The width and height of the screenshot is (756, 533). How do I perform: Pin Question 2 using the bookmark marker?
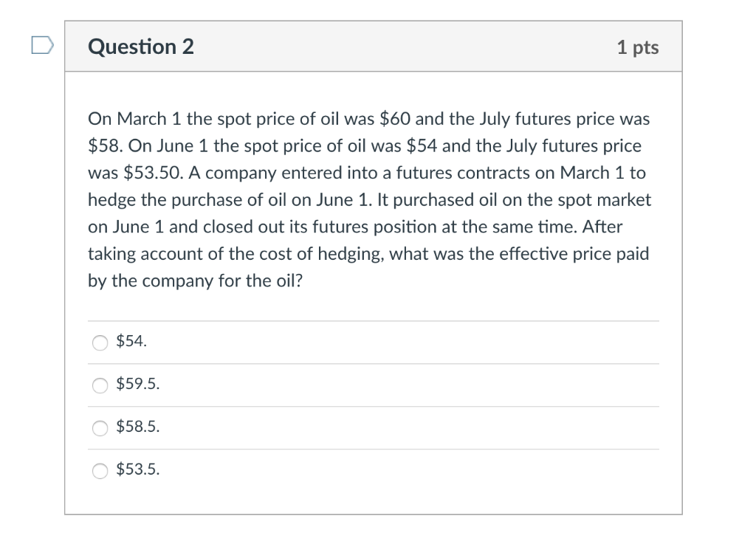[x=42, y=46]
